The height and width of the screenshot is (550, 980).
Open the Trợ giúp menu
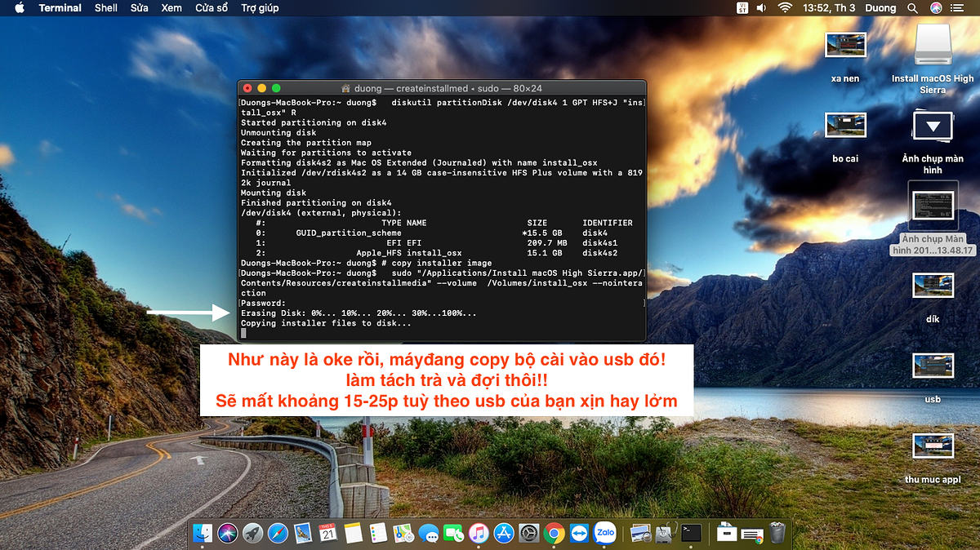tap(260, 7)
